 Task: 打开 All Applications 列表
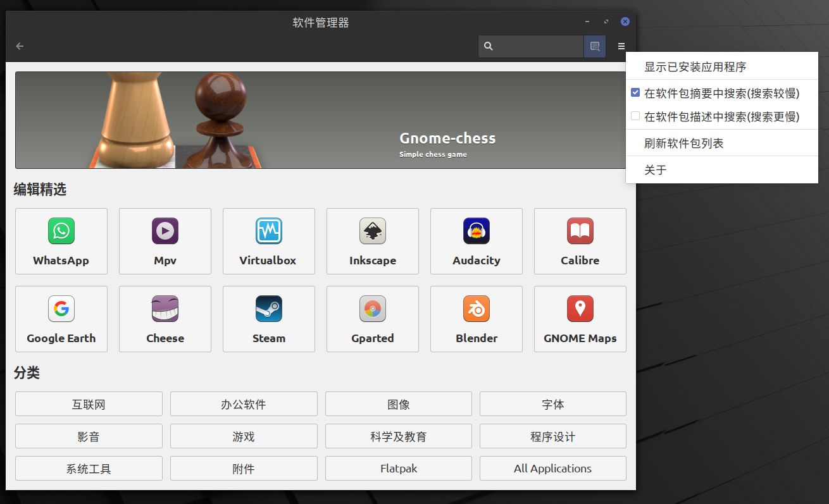click(552, 468)
